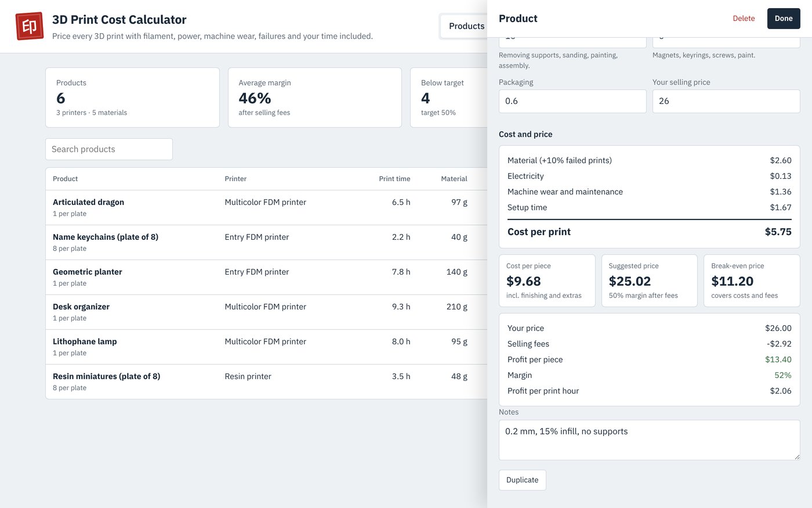The image size is (812, 508).
Task: Focus the Search products field
Action: [x=109, y=149]
